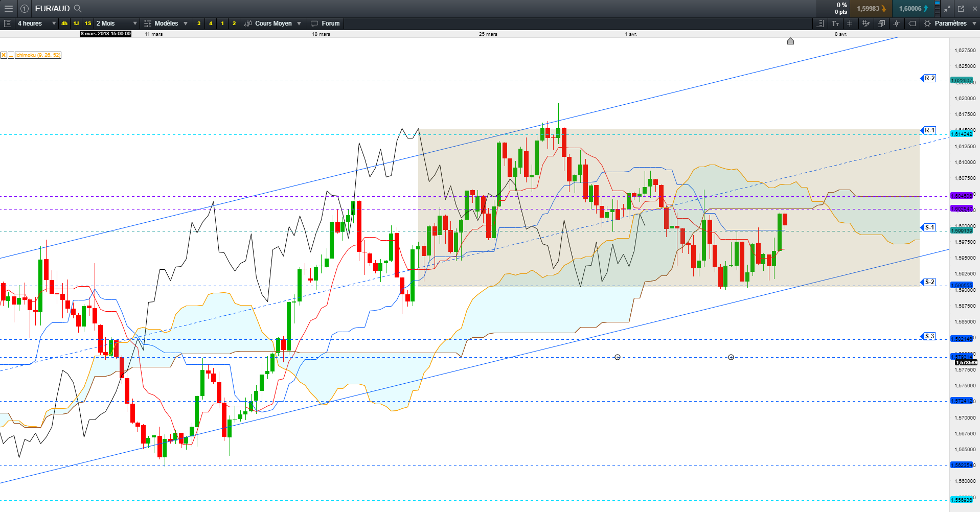Switch to 1S weekly timeframe shortcut
Viewport: 980px width, 512px height.
point(88,24)
